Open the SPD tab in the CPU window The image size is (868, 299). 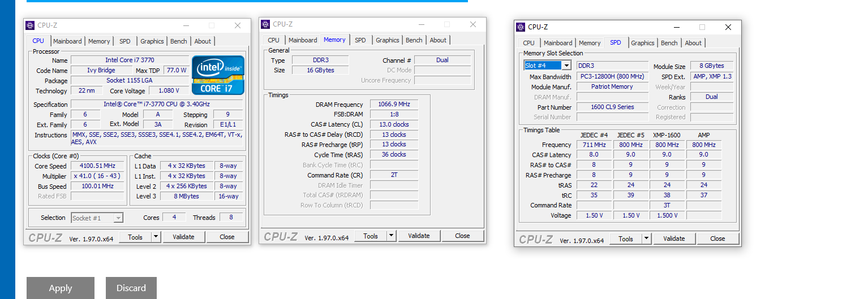[x=125, y=41]
